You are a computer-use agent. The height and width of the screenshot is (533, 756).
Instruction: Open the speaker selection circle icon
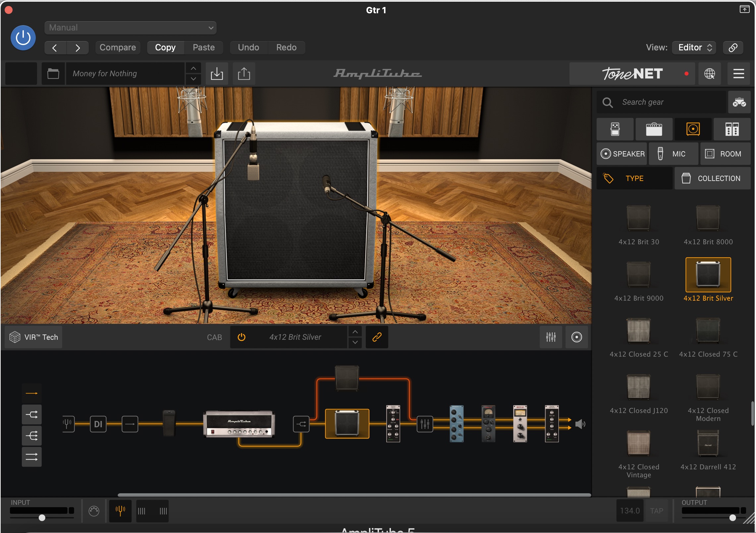[x=576, y=337]
